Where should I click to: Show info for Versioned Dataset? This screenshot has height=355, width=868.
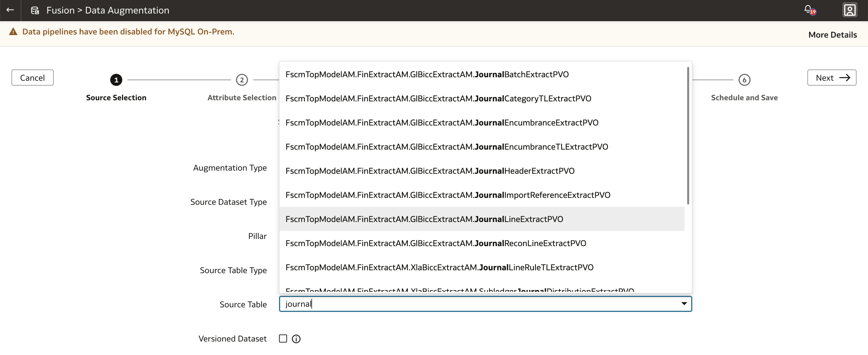click(x=296, y=339)
